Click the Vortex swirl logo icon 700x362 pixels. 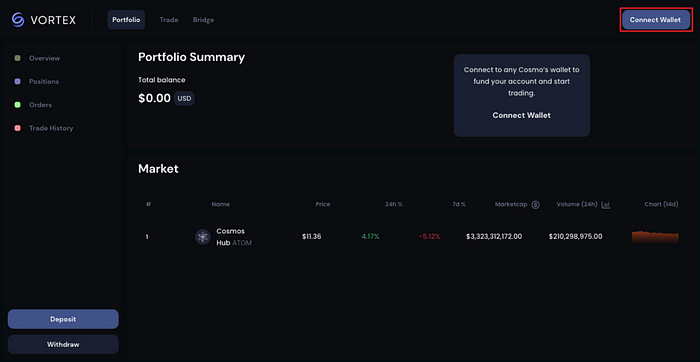pyautogui.click(x=18, y=20)
